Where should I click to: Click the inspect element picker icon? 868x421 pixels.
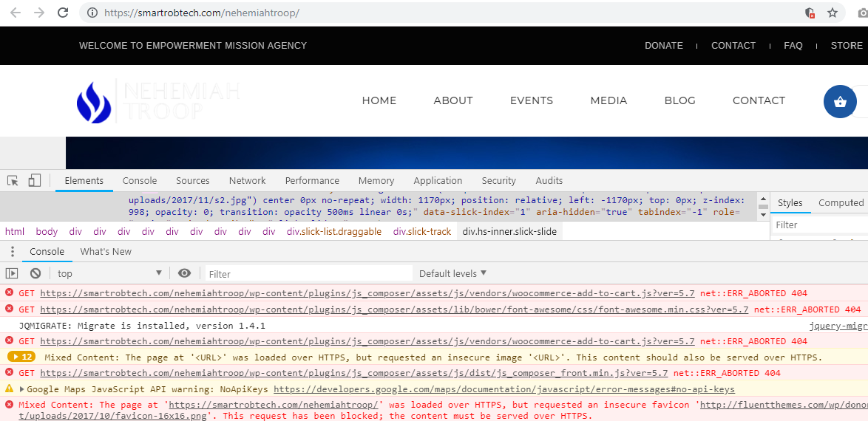coord(13,181)
